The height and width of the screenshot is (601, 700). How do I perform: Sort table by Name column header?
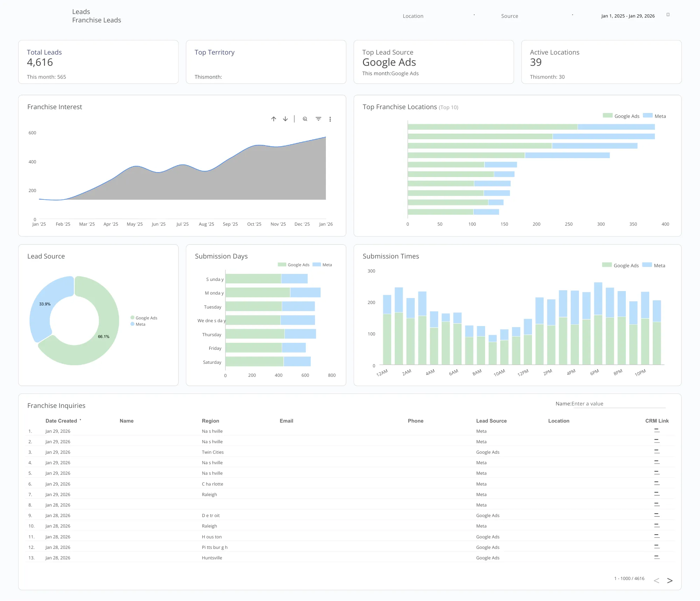pos(127,421)
